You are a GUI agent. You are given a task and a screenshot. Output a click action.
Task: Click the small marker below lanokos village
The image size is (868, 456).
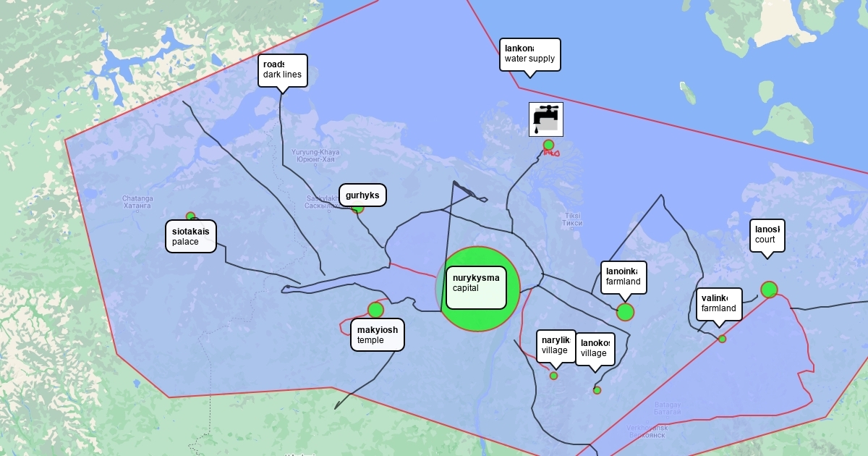[597, 390]
